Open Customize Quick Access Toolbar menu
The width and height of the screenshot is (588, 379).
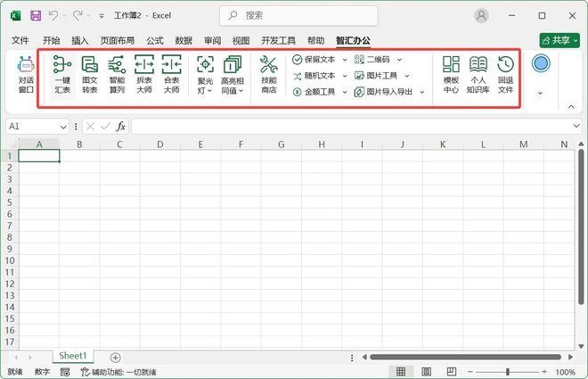102,16
